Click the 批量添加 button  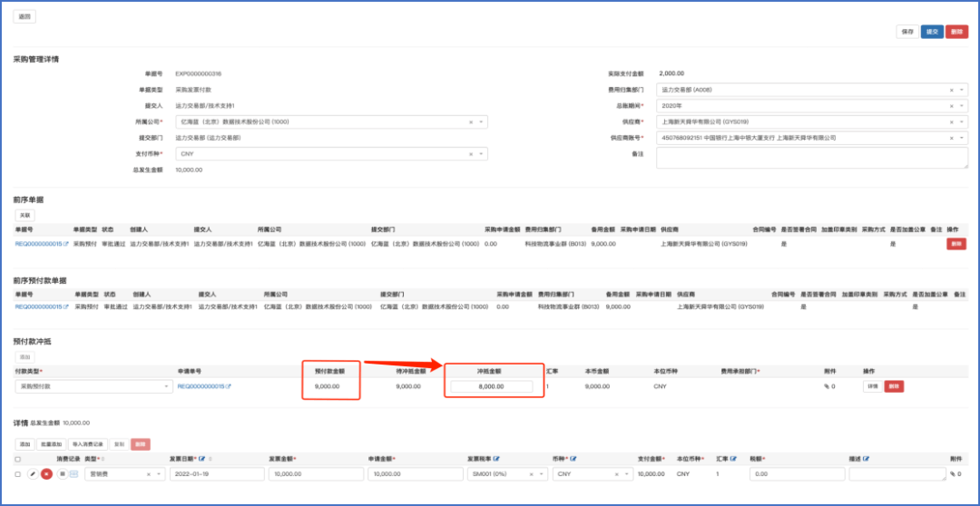pos(51,444)
